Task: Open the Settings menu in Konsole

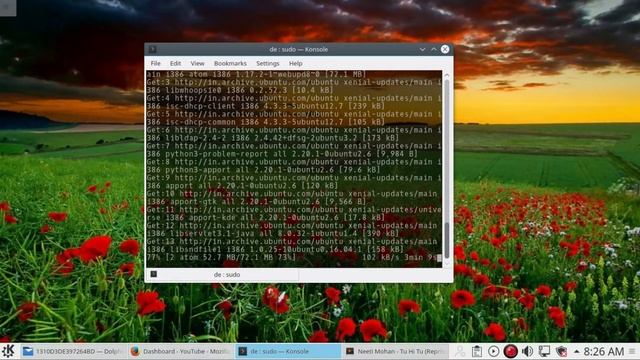Action: click(x=268, y=64)
